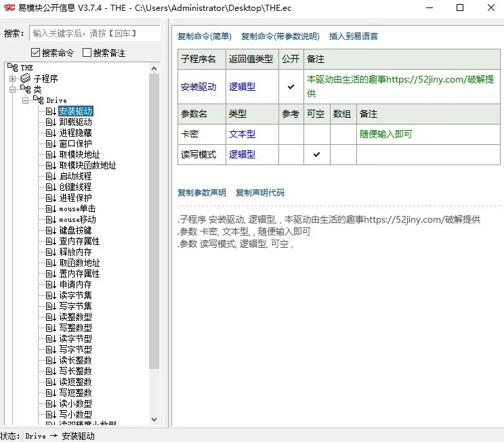Click the icon beside 进程保护
This screenshot has width=504, height=442.
coord(51,198)
